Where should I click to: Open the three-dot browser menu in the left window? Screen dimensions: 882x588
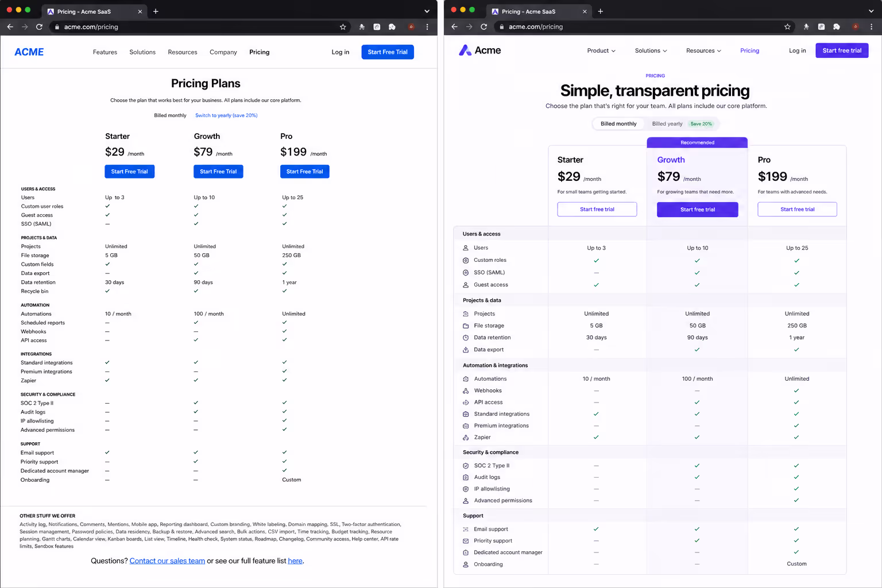pos(427,26)
